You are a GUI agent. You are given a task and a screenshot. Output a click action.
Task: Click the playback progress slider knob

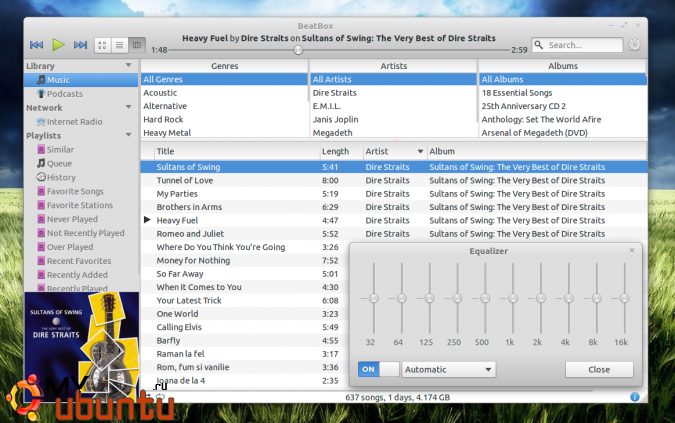(298, 50)
